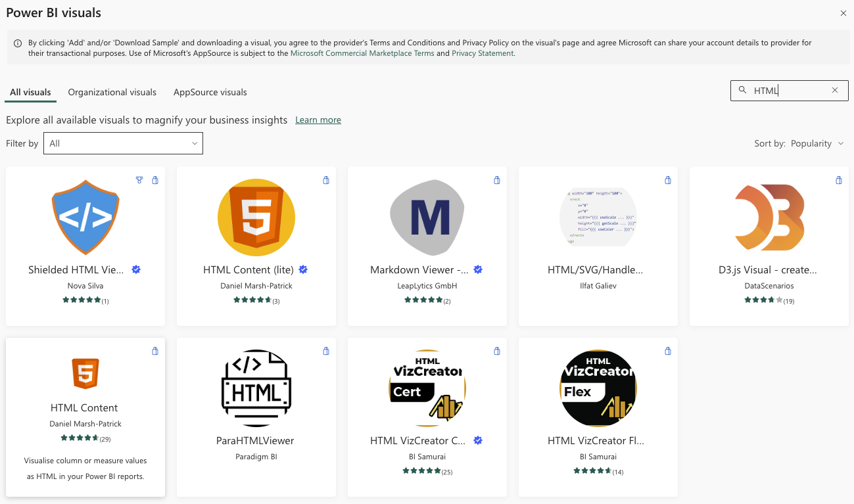Switch to the Organizational visuals tab
Screen dimensions: 854x504
pyautogui.click(x=112, y=92)
